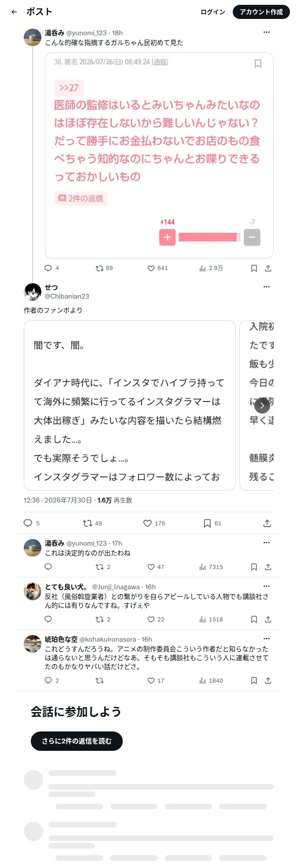Open more options for せつ's post

[x=267, y=287]
